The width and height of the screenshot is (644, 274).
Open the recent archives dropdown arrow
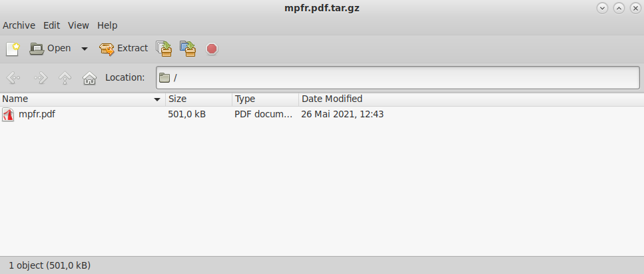[85, 49]
